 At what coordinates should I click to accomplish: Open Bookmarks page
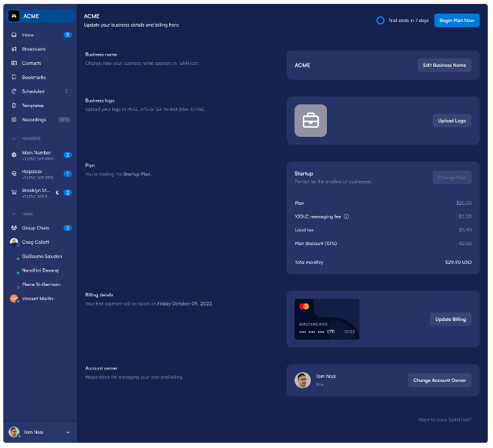click(40, 77)
